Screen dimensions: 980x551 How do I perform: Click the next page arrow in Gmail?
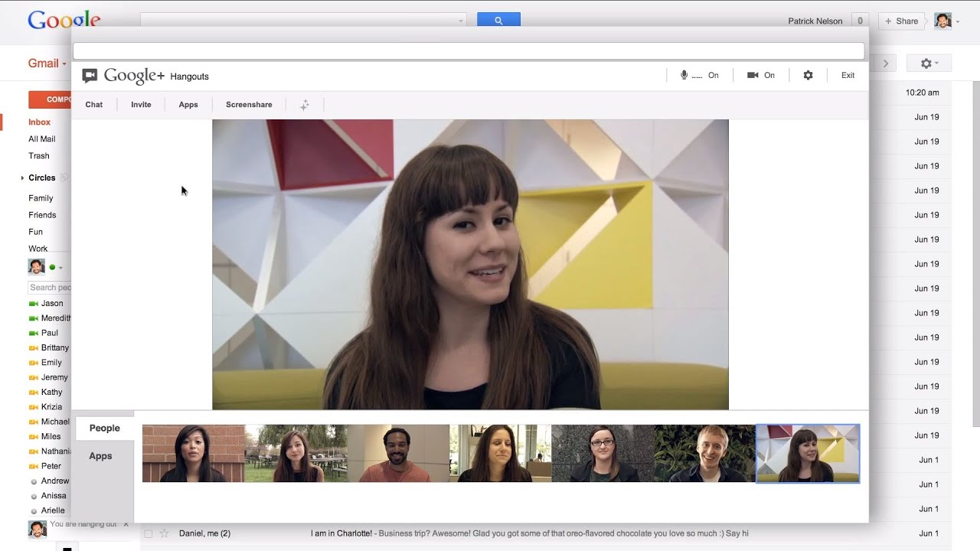[x=886, y=64]
